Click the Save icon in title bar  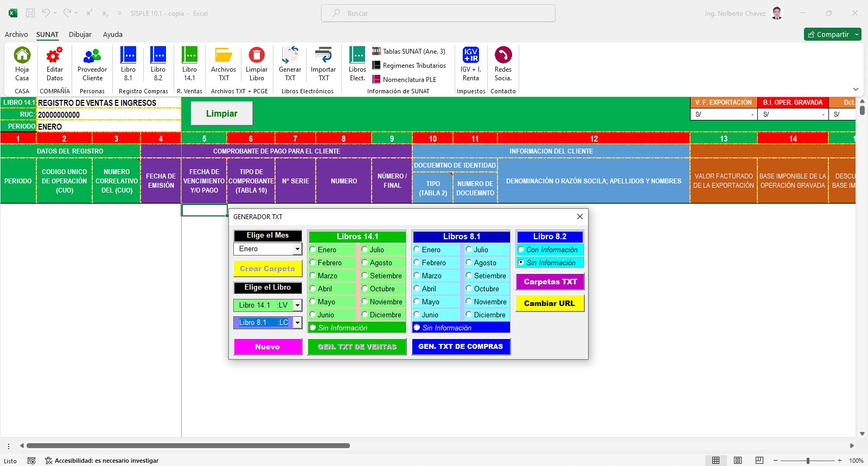(x=30, y=13)
